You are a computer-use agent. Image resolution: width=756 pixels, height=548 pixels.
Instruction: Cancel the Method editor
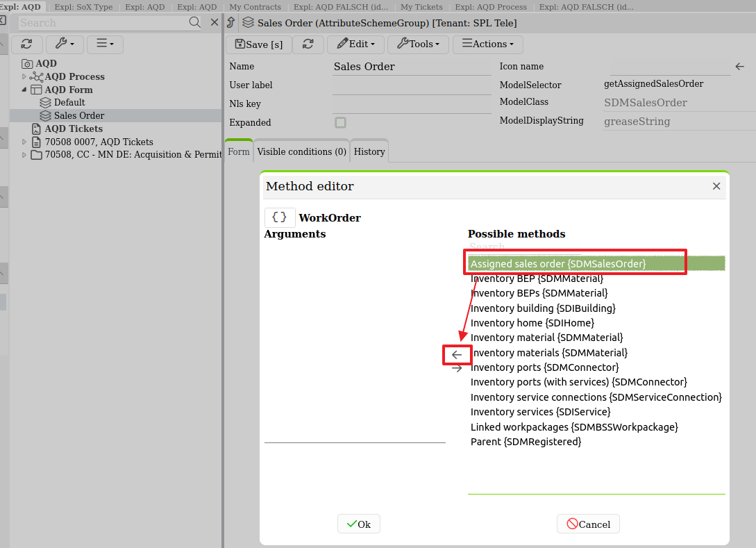(x=588, y=524)
